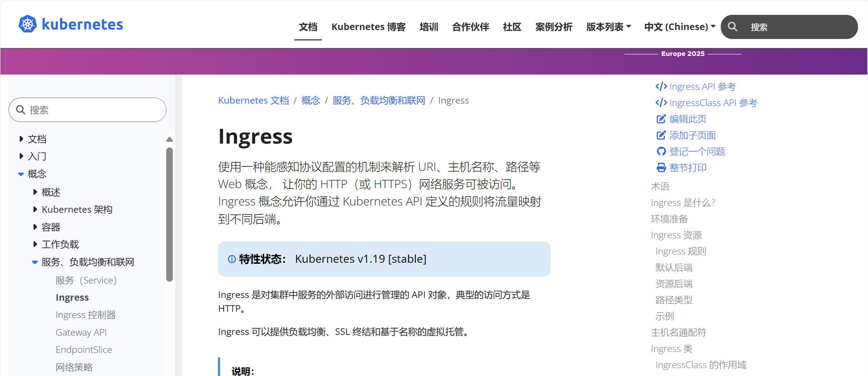
Task: Click the sidebar scroll-up arrow
Action: (169, 139)
